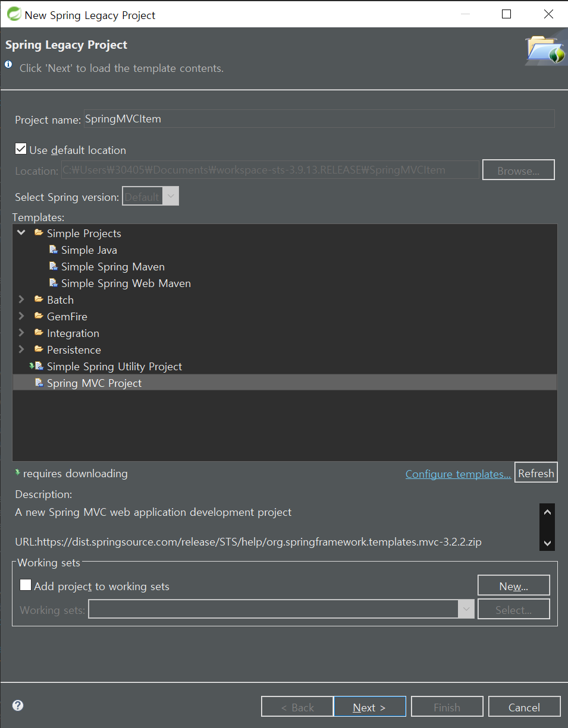
Task: Click the Location path field
Action: point(269,170)
